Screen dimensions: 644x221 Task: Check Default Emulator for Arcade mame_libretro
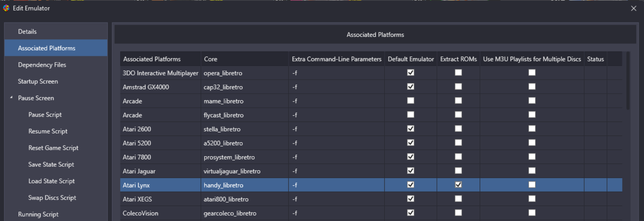click(410, 101)
